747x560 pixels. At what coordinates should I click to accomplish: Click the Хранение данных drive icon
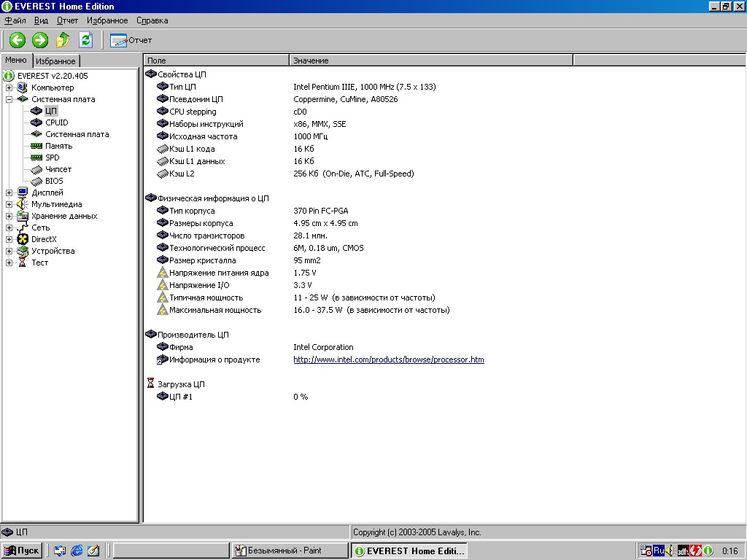click(x=23, y=216)
